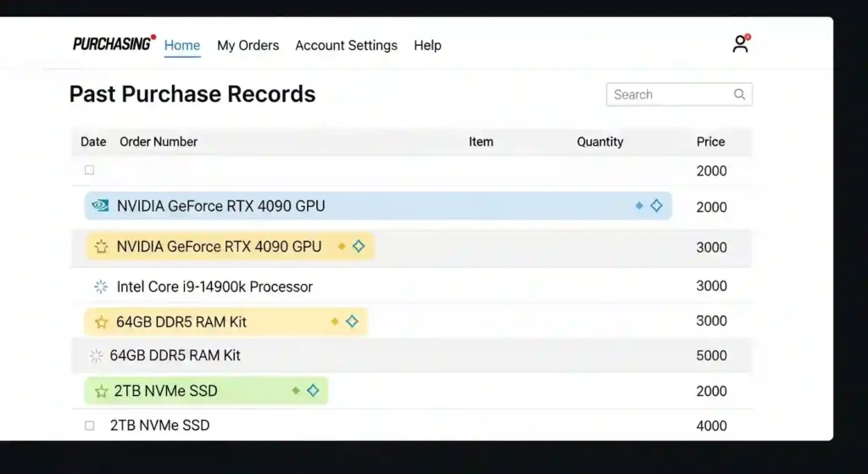The height and width of the screenshot is (474, 868).
Task: Click the Past Purchase Records heading
Action: [192, 94]
